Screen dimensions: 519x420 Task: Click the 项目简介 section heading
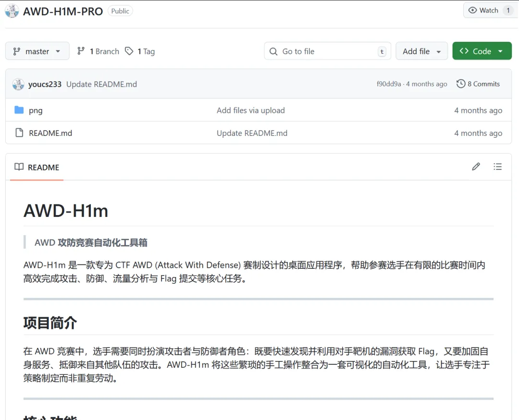(50, 323)
